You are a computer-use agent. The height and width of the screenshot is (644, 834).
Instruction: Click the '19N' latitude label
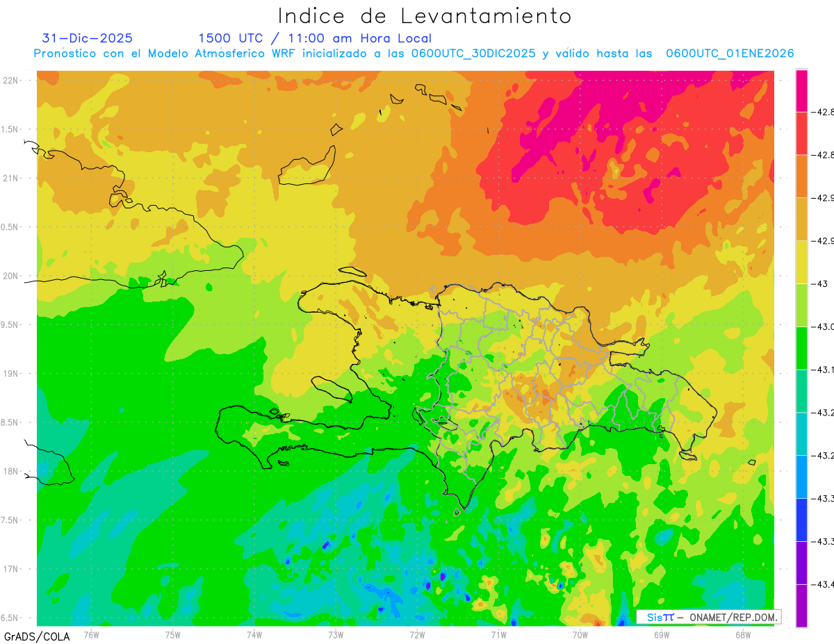(x=12, y=374)
